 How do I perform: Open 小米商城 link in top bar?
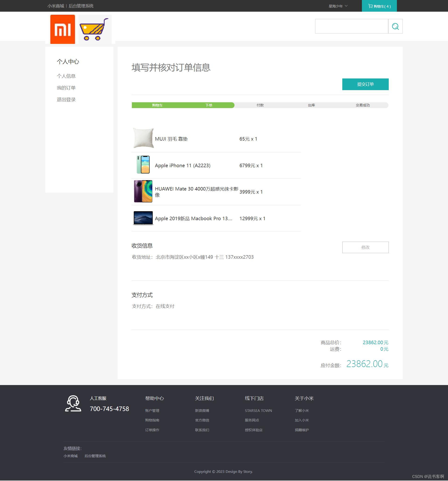click(x=56, y=6)
